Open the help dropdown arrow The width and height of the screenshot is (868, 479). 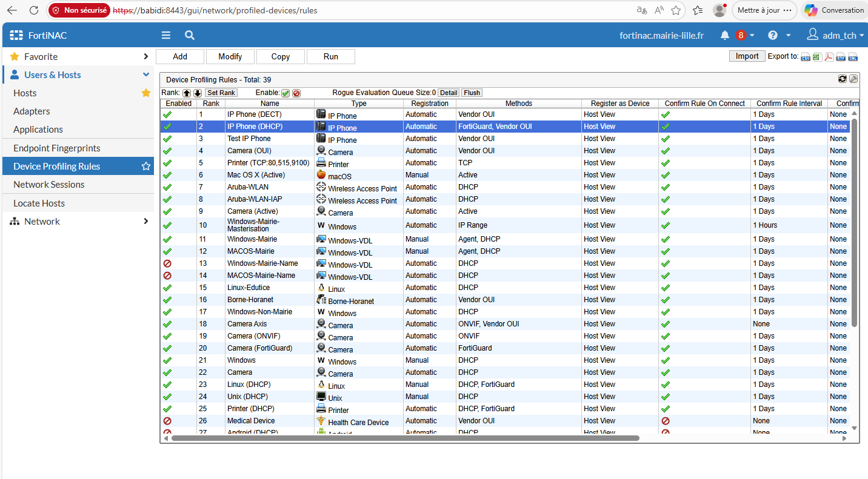point(789,36)
